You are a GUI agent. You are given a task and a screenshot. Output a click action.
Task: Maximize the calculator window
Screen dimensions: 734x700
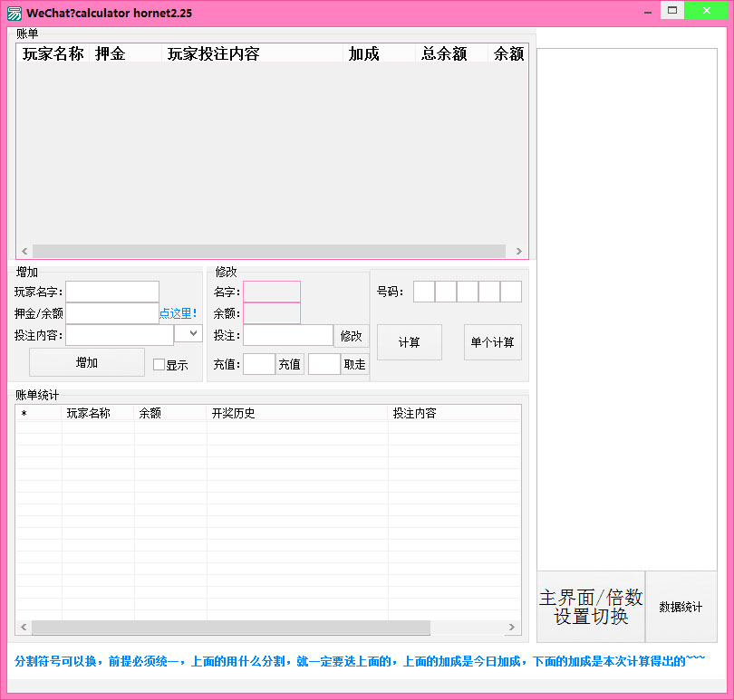coord(672,10)
